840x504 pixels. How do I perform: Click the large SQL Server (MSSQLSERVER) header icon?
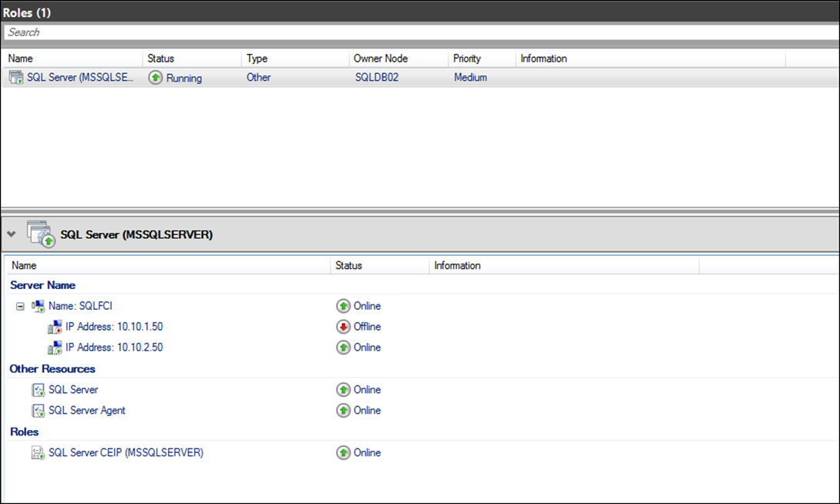(x=42, y=234)
